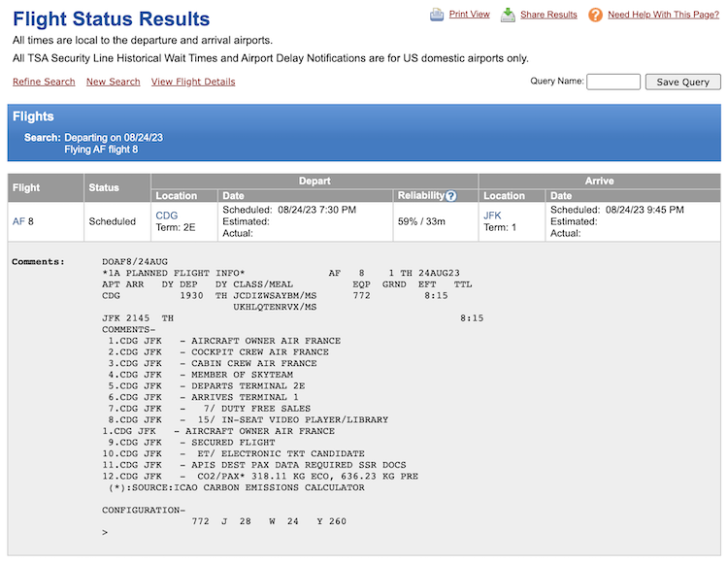Open Need Help With This Page link
The width and height of the screenshot is (728, 564).
pos(663,15)
